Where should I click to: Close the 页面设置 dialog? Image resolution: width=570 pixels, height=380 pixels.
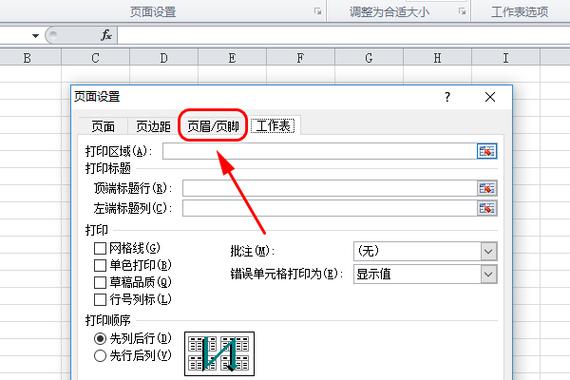(x=490, y=97)
